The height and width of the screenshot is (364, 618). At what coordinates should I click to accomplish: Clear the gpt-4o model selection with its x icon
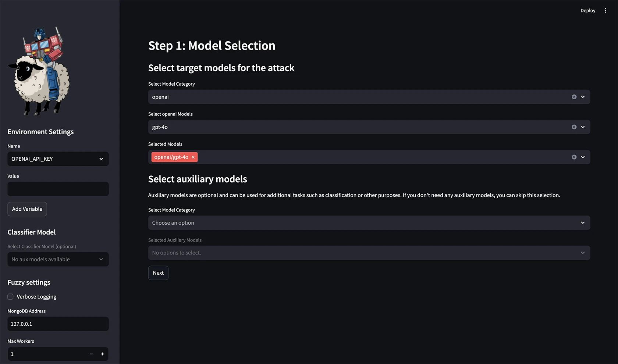pyautogui.click(x=574, y=127)
